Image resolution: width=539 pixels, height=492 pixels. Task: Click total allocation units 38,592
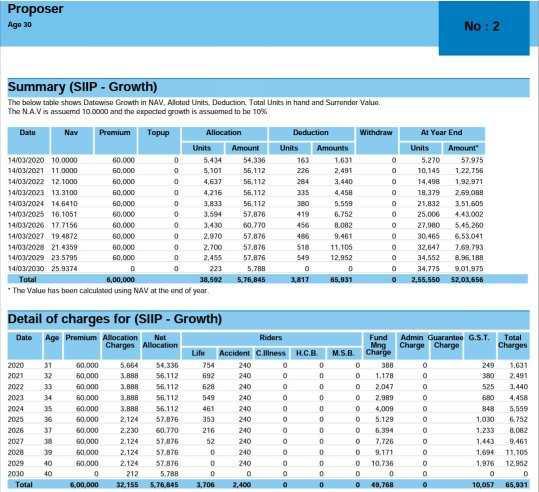pos(211,280)
